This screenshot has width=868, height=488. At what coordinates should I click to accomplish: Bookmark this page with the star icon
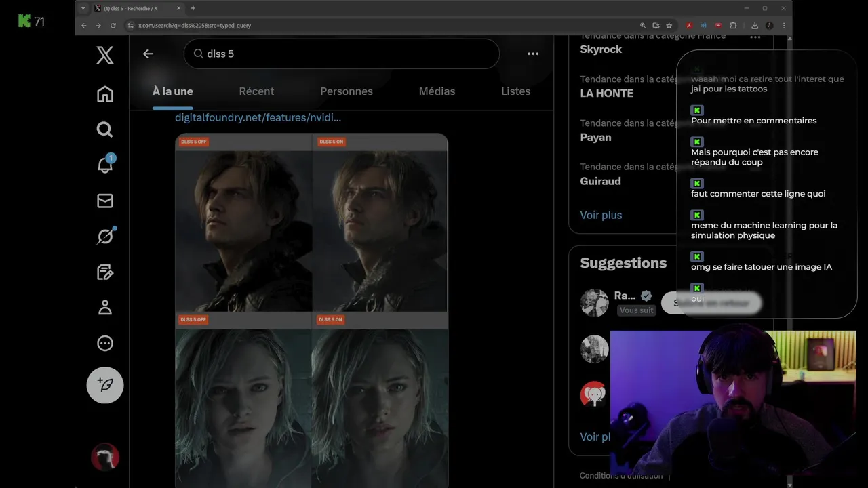pos(669,25)
